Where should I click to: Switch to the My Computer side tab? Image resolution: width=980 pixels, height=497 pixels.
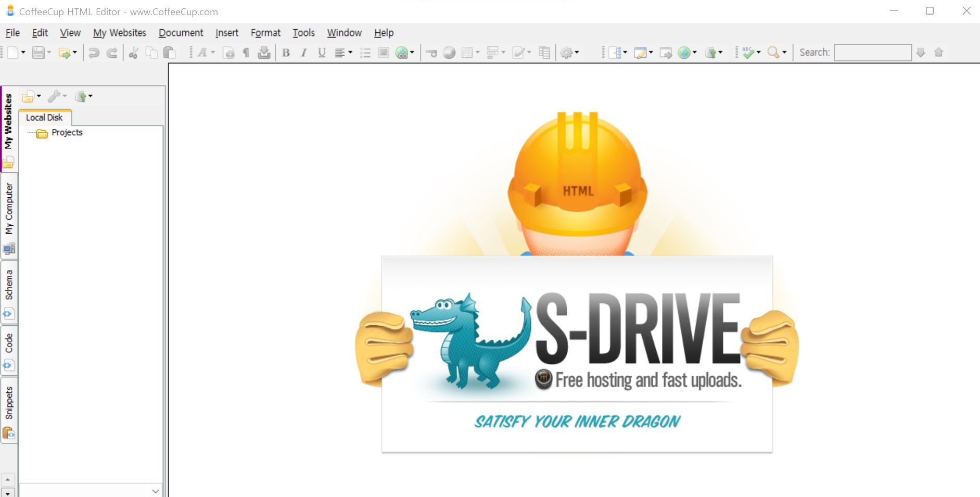tap(9, 216)
